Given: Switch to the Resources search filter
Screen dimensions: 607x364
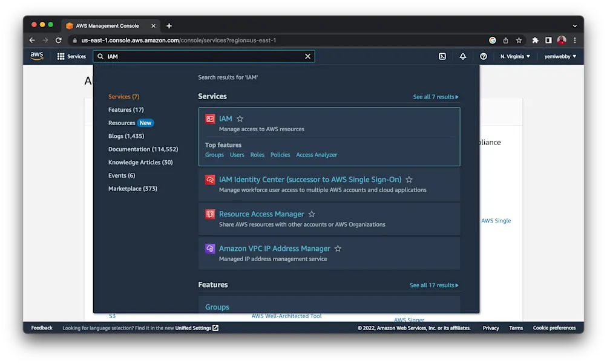Looking at the screenshot, I should pyautogui.click(x=123, y=122).
